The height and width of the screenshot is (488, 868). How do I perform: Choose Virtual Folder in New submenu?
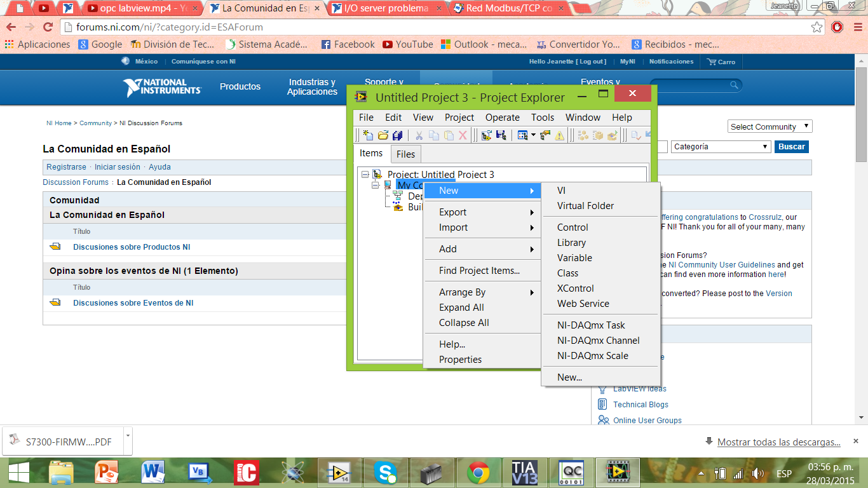(x=601, y=206)
